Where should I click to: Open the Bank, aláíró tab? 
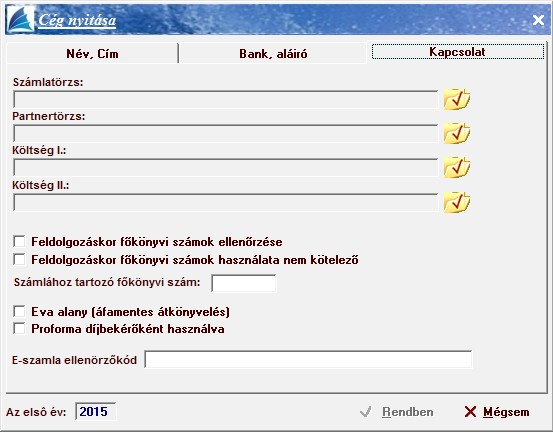tap(273, 54)
